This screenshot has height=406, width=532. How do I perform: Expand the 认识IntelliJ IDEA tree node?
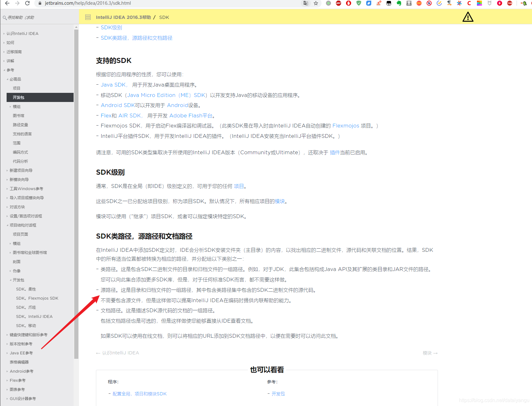tap(4, 34)
